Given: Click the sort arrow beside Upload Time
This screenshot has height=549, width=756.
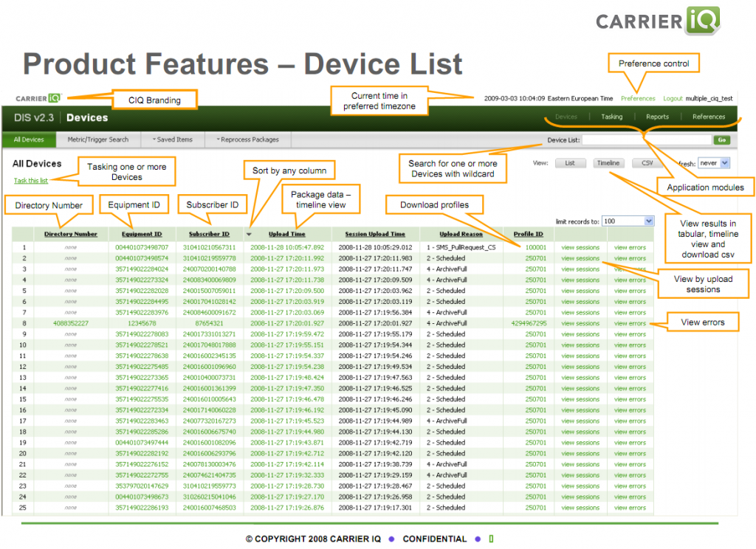Looking at the screenshot, I should [249, 234].
